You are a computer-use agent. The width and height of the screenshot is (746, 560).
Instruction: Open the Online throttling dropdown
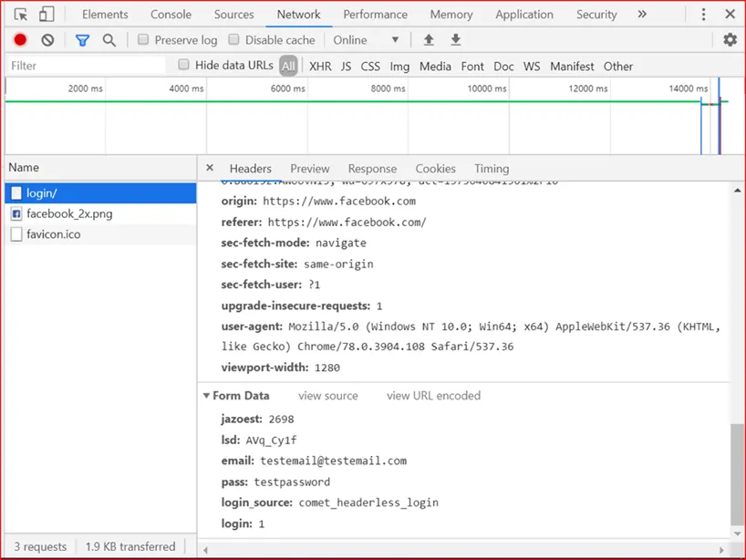tap(366, 40)
